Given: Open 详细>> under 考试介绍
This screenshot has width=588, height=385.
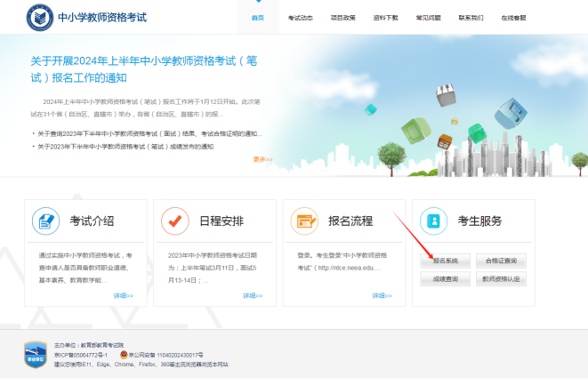Looking at the screenshot, I should 124,296.
